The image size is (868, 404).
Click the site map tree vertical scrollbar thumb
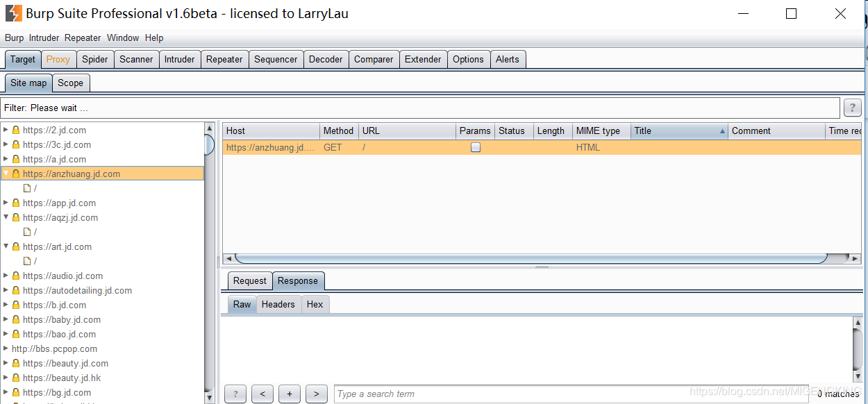click(209, 145)
